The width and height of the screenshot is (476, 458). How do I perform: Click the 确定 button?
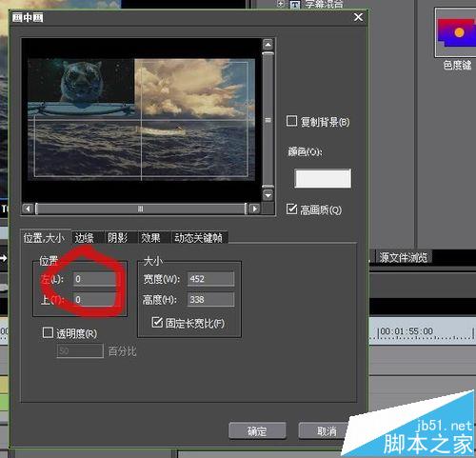click(257, 430)
